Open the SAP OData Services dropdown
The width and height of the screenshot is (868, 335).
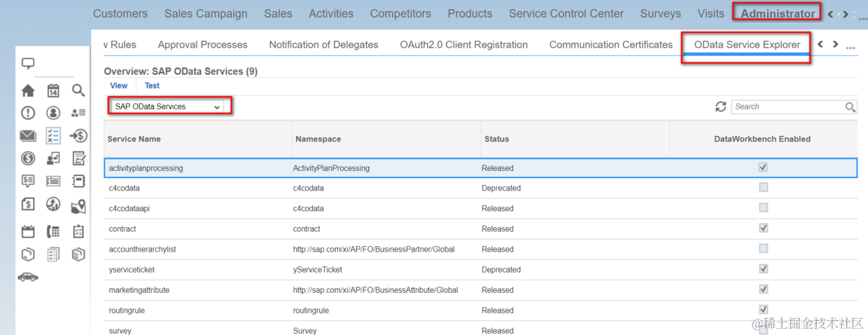(169, 107)
